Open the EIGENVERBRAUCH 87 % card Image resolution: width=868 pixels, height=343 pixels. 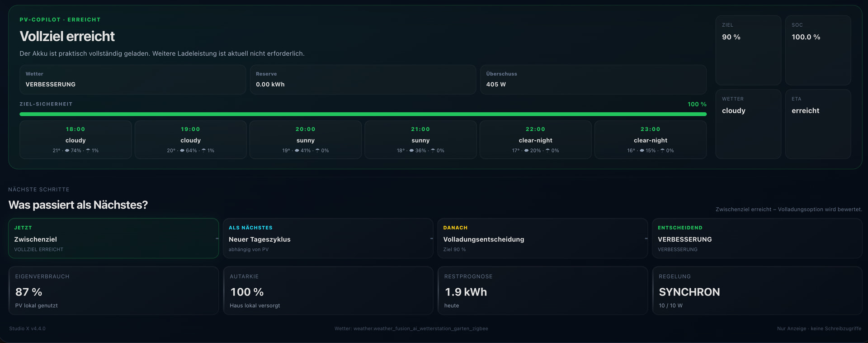pyautogui.click(x=113, y=291)
